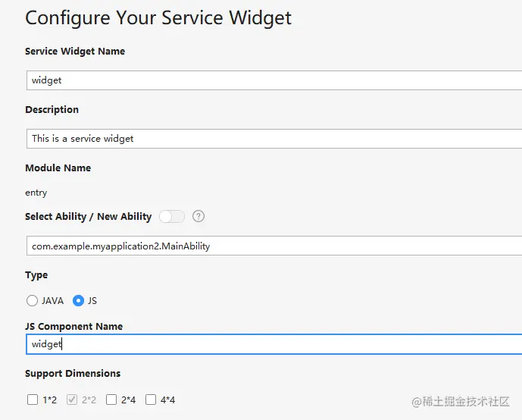Toggle the Select Ability / New Ability switch

[172, 216]
